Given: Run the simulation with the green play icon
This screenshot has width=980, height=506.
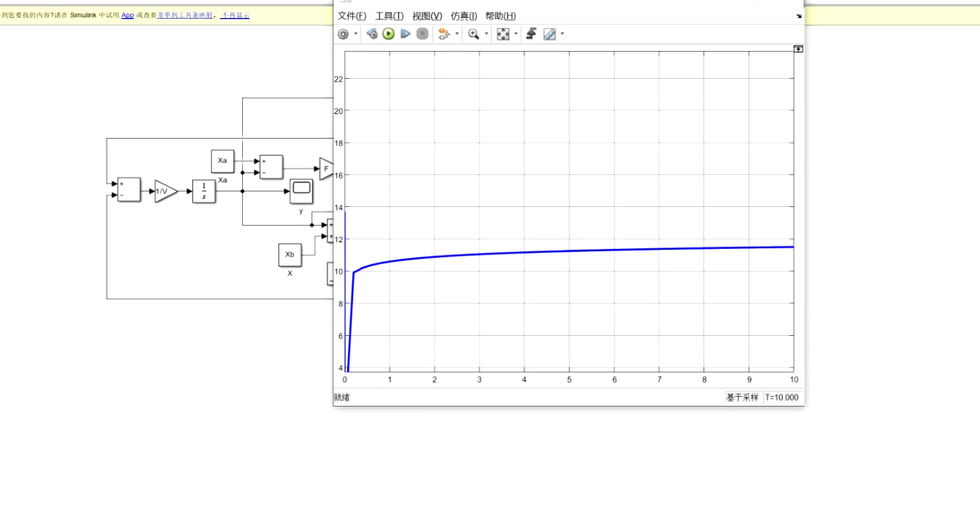Looking at the screenshot, I should coord(387,34).
